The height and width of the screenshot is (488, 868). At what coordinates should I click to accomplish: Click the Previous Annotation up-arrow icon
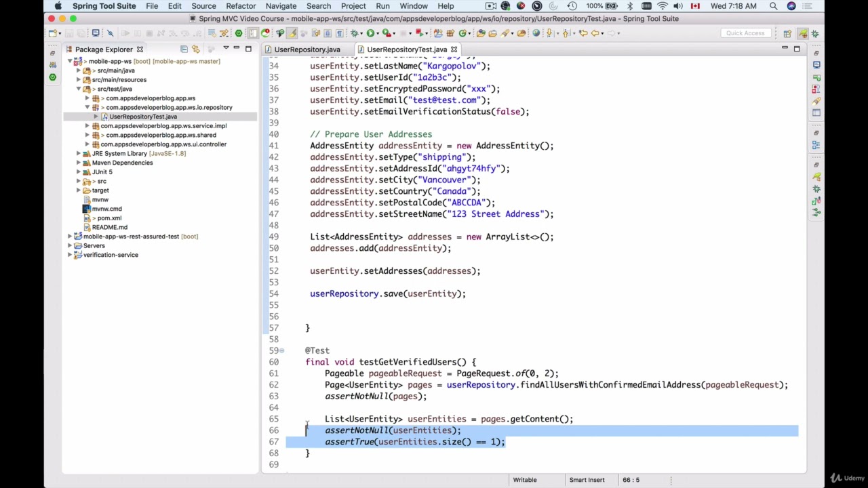point(566,33)
